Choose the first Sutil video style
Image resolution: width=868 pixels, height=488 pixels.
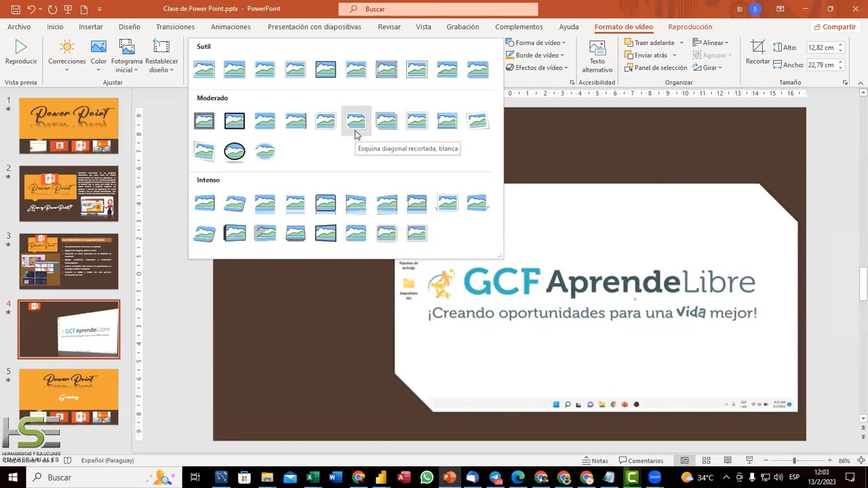[x=203, y=69]
